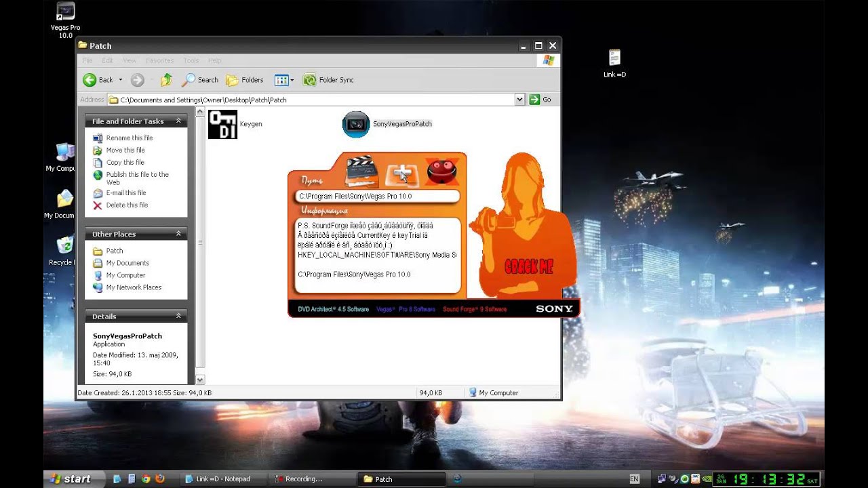Click Sound Forge 9 Software label
Image resolution: width=868 pixels, height=488 pixels.
pos(475,309)
